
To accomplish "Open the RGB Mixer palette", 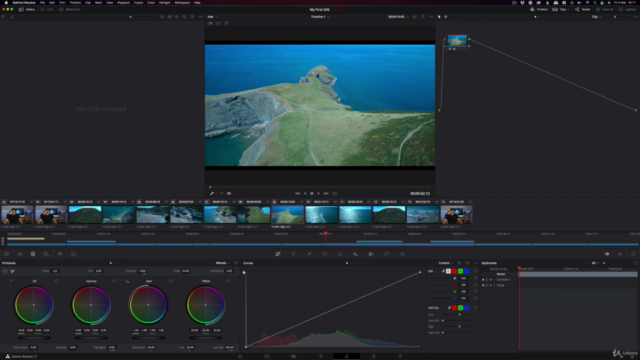I will (60, 254).
